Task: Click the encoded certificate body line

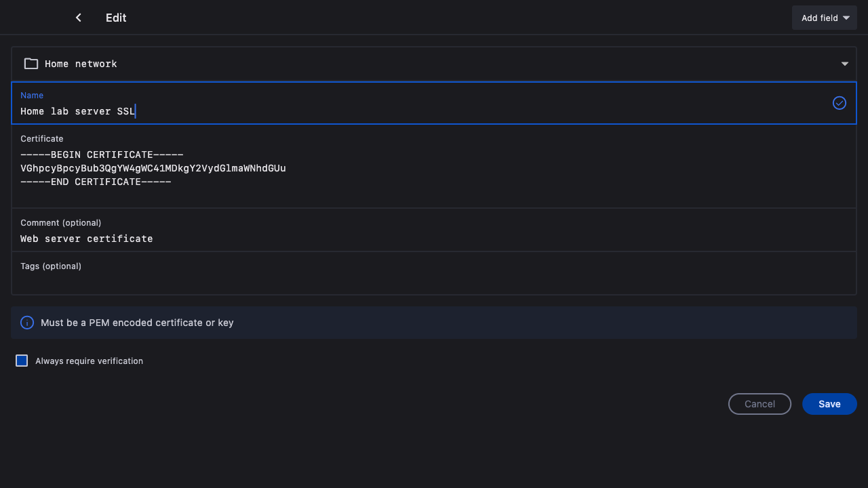Action: click(x=153, y=168)
